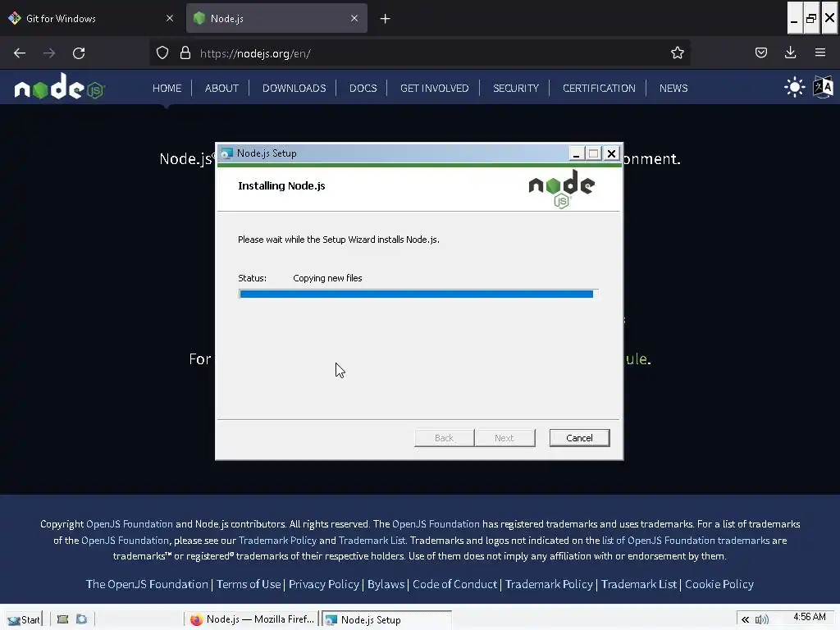Image resolution: width=840 pixels, height=630 pixels.
Task: Minimize the Node.js Setup dialog
Action: pyautogui.click(x=576, y=153)
